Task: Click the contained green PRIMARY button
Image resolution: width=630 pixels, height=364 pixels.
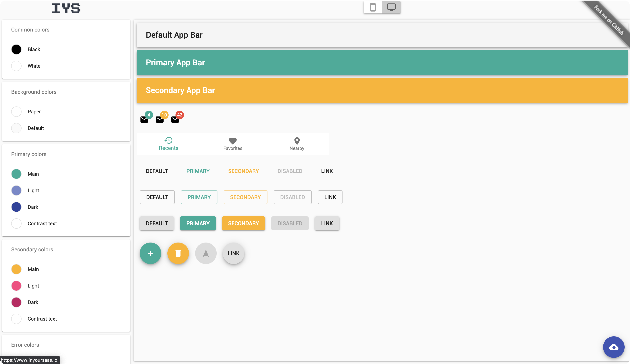Action: (198, 223)
